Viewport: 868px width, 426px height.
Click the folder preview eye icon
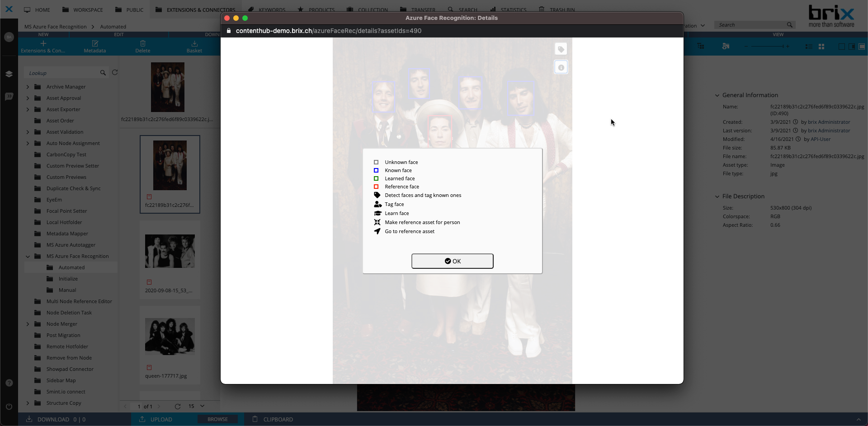[x=726, y=46]
